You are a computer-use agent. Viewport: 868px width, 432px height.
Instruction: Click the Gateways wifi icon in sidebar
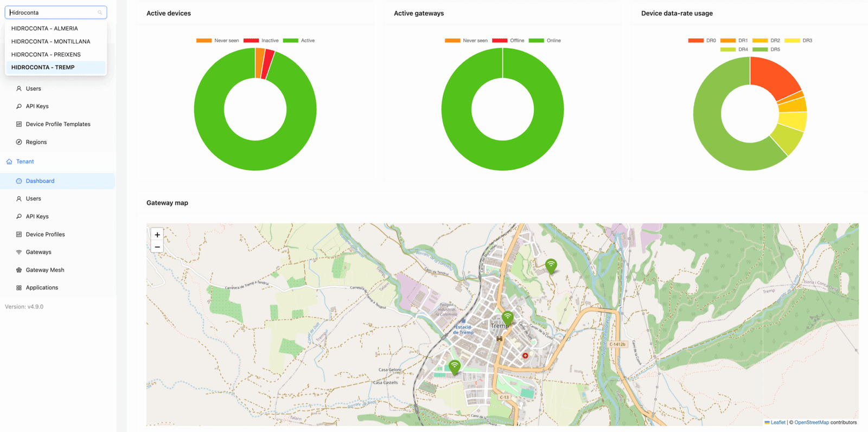click(19, 252)
